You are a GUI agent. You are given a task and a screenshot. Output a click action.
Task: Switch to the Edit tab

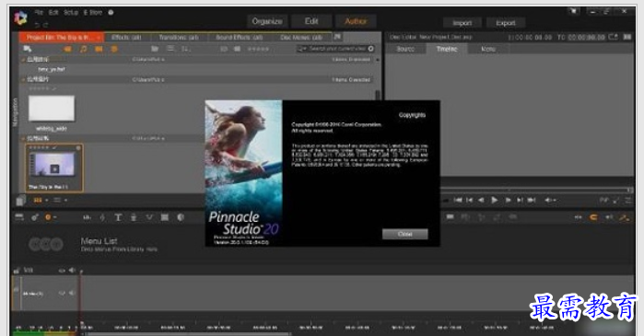pyautogui.click(x=311, y=21)
